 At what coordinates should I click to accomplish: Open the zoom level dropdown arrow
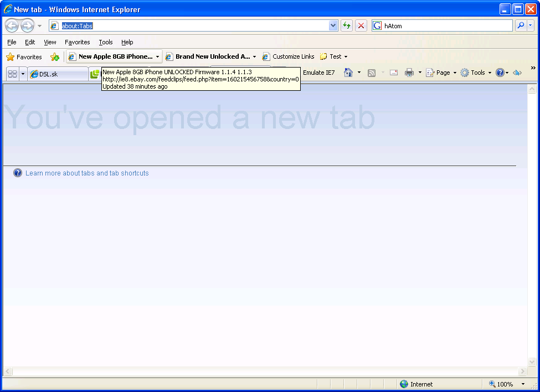pos(523,384)
